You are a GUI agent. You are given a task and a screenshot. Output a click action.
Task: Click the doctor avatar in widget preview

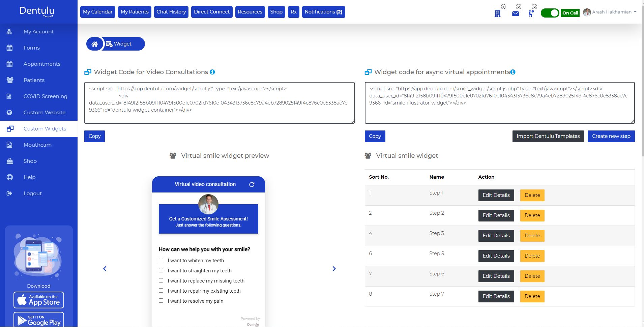(x=208, y=204)
